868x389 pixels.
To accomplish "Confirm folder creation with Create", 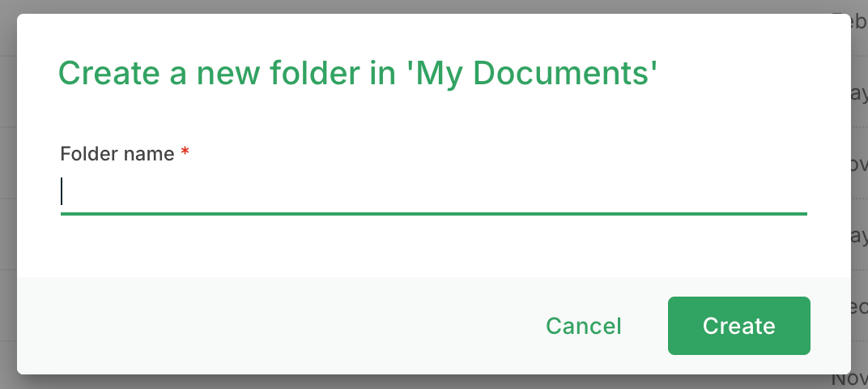I will click(738, 326).
